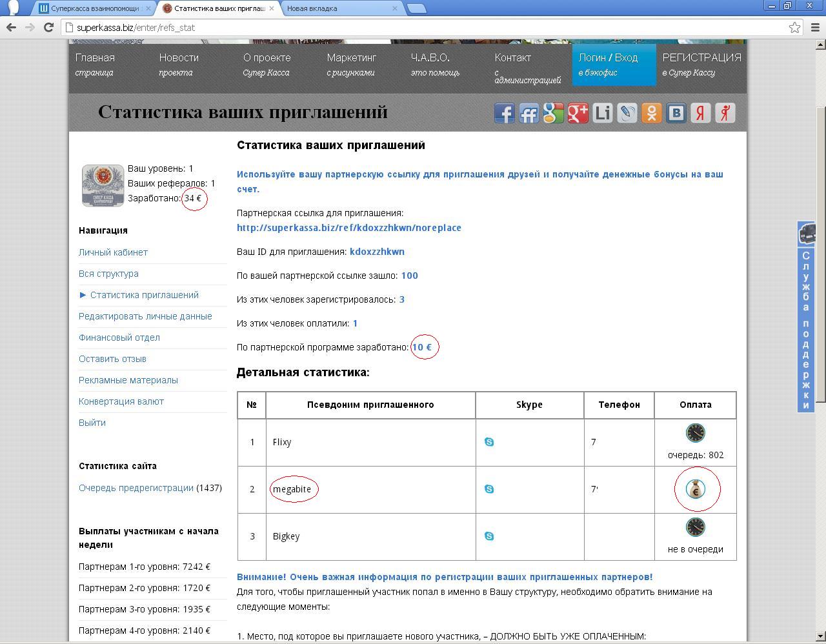Click 'Псевдоним приглашенного' column header
The height and width of the screenshot is (644, 826).
[x=370, y=405]
